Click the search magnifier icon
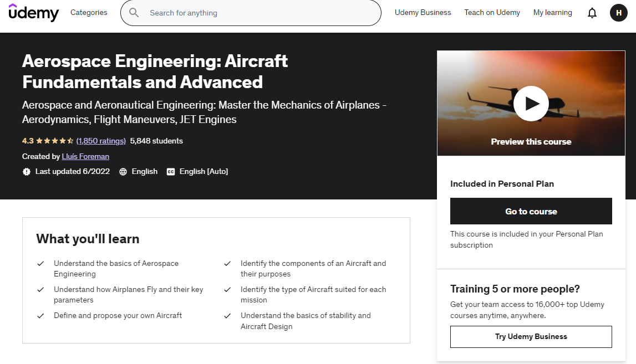The height and width of the screenshot is (364, 636). [134, 13]
